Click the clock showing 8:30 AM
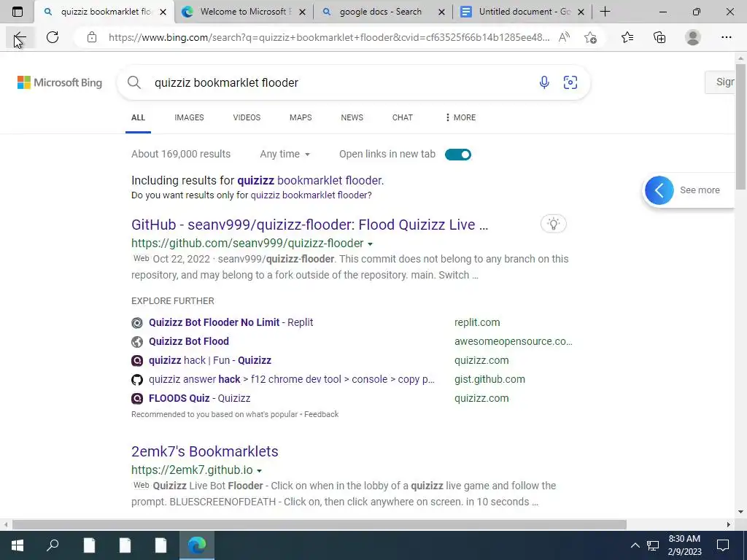747x560 pixels. 684,539
